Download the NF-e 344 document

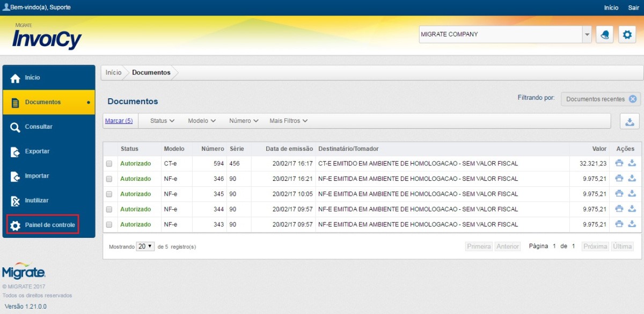point(632,209)
